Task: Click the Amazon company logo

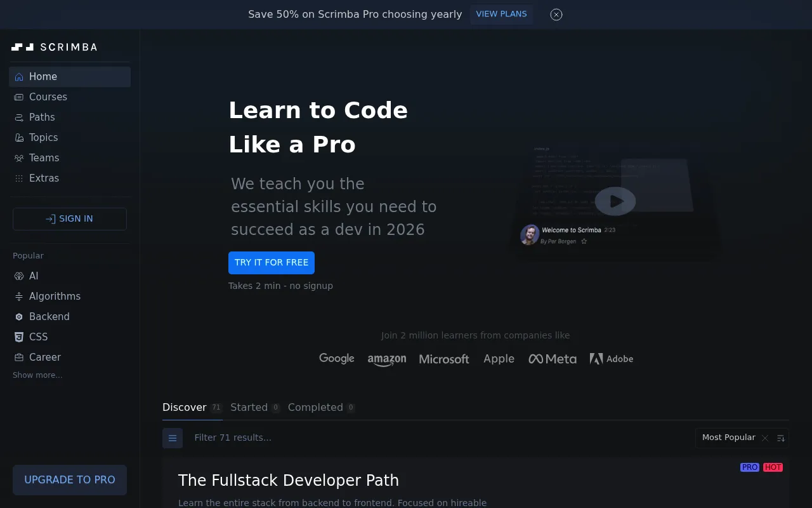Action: click(x=387, y=360)
